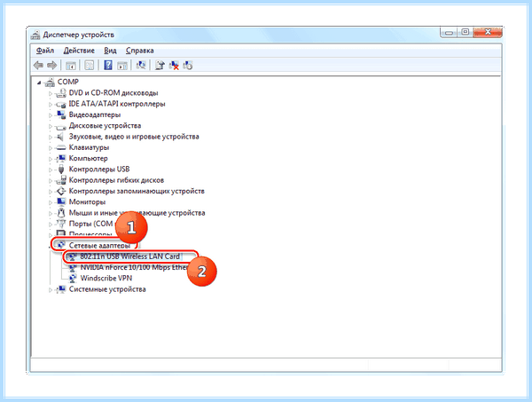Click the uninstall device icon with red X
Screen dimensions: 532x402
tap(174, 65)
